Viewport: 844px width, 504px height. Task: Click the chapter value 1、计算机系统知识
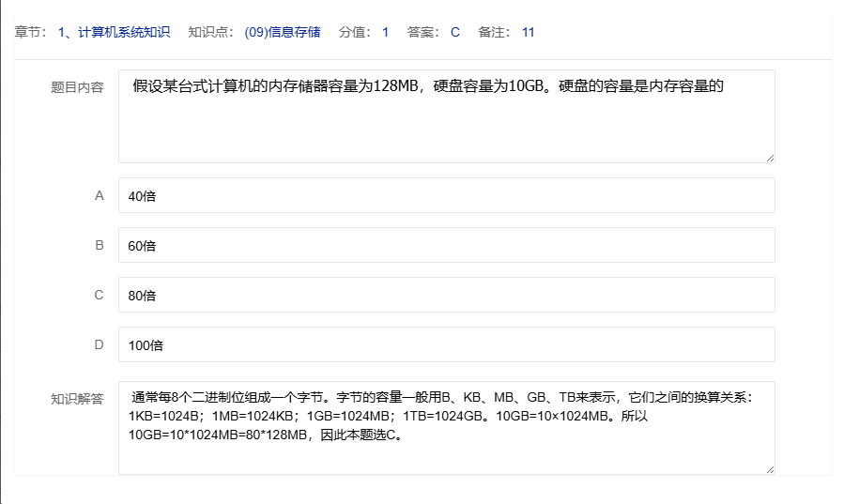(x=114, y=32)
